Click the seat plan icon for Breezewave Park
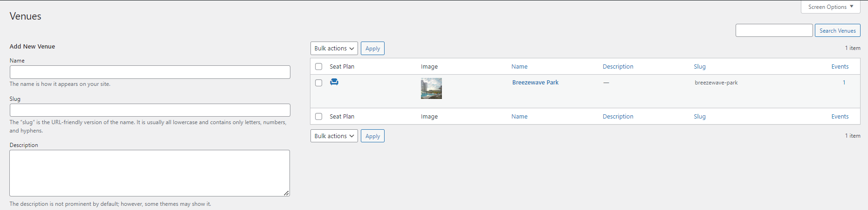 tap(334, 82)
